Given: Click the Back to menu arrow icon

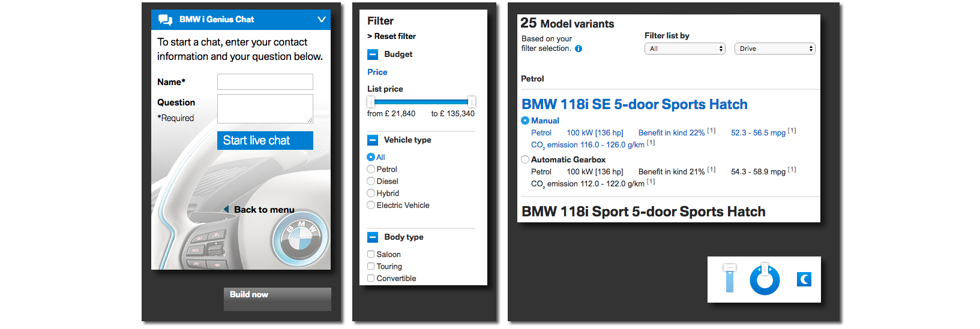Looking at the screenshot, I should coord(226,209).
